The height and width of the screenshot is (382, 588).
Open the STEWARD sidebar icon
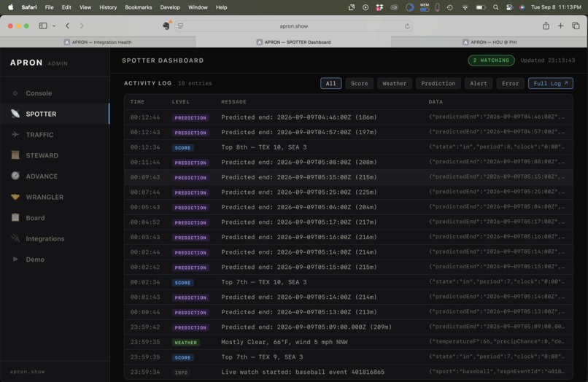click(x=15, y=155)
